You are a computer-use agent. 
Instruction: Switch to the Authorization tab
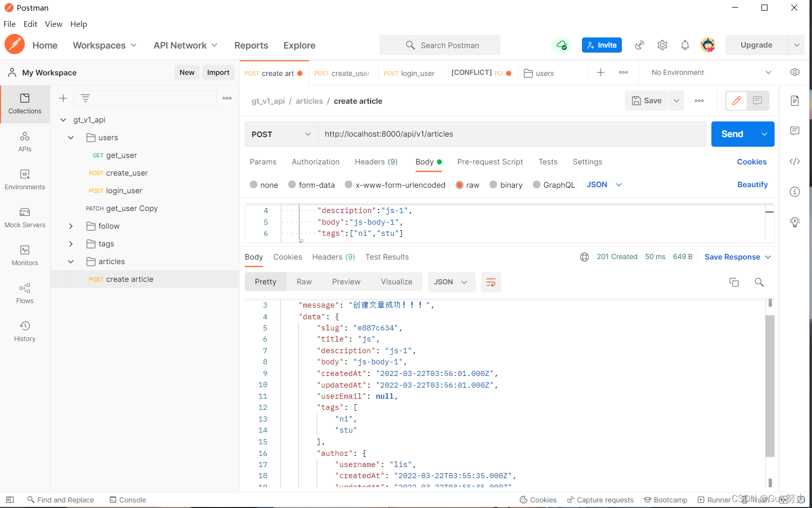pos(315,162)
